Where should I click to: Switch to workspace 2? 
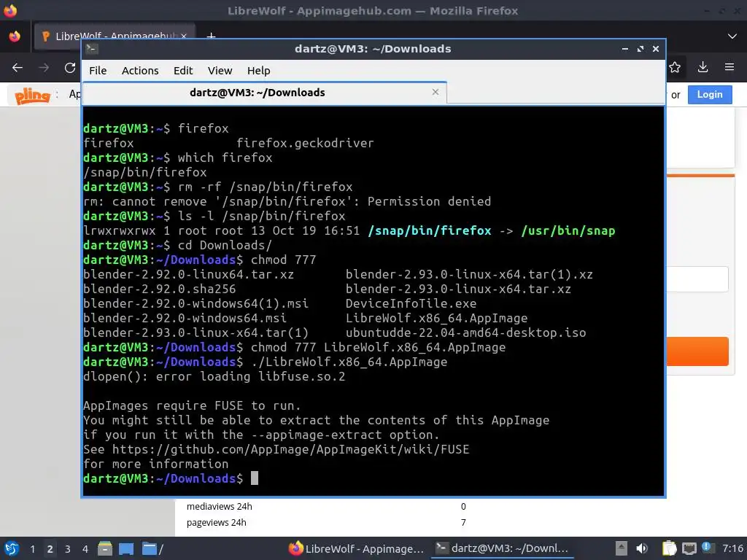50,549
